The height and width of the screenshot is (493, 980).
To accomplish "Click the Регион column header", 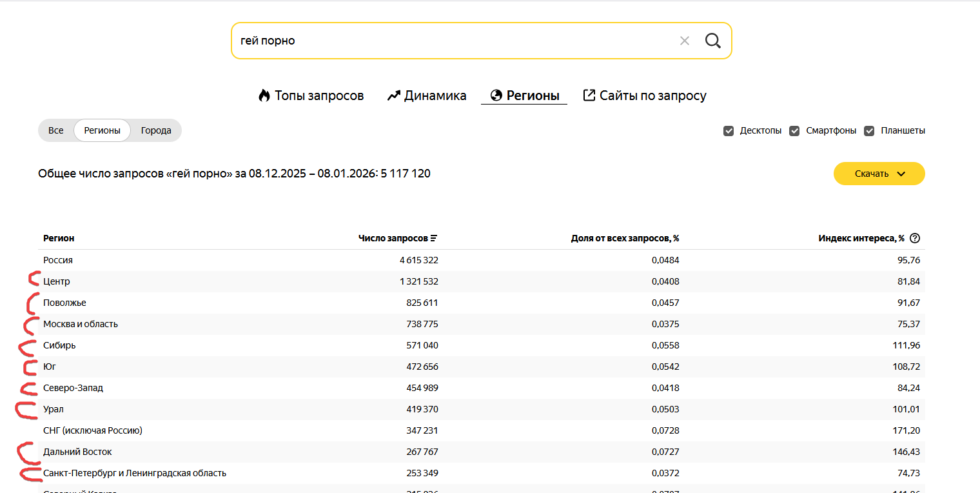I will pyautogui.click(x=59, y=238).
